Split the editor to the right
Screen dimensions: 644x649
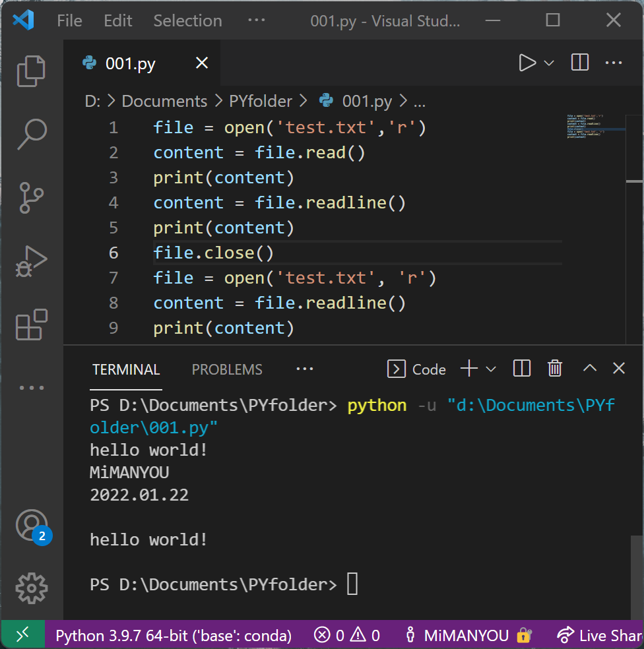click(x=579, y=63)
